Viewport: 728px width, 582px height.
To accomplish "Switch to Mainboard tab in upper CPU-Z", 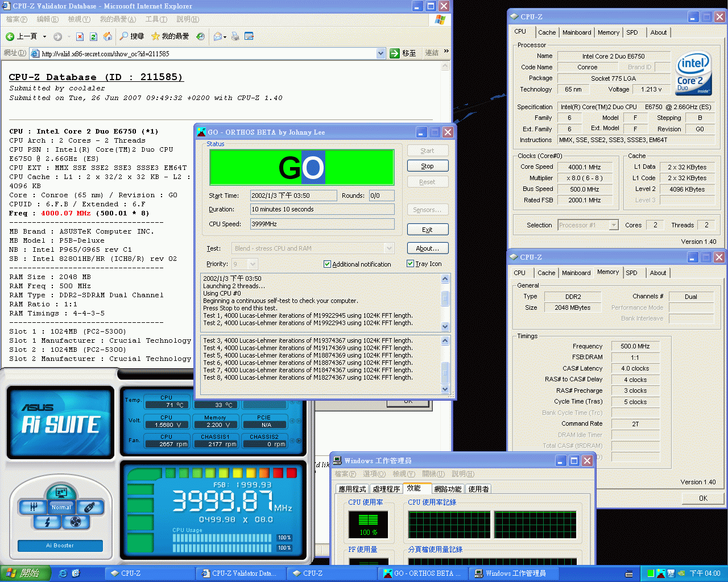I will (x=577, y=32).
